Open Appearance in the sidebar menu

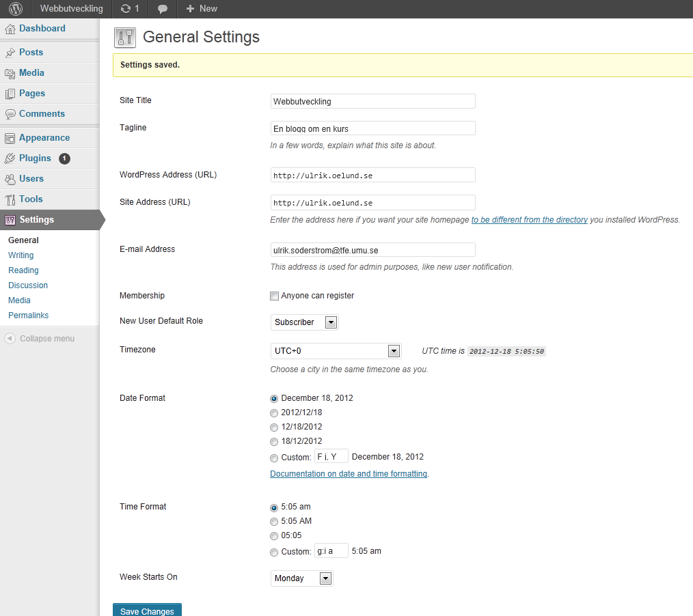click(x=44, y=138)
